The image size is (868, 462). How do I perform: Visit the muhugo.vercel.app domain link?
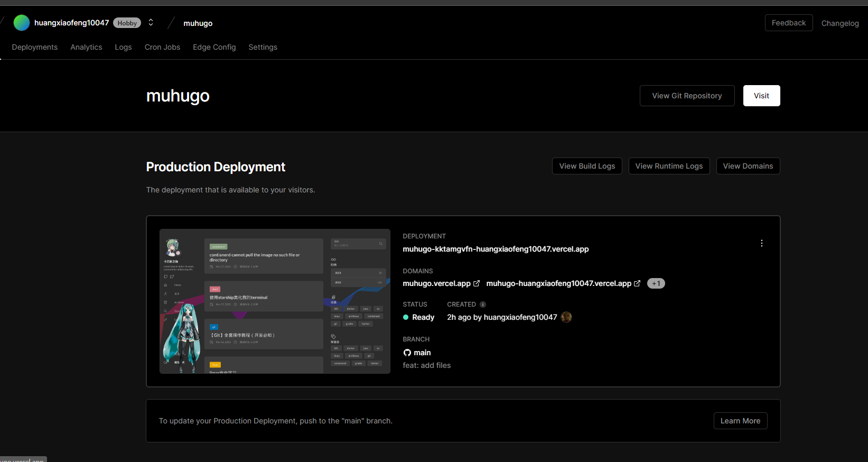436,283
